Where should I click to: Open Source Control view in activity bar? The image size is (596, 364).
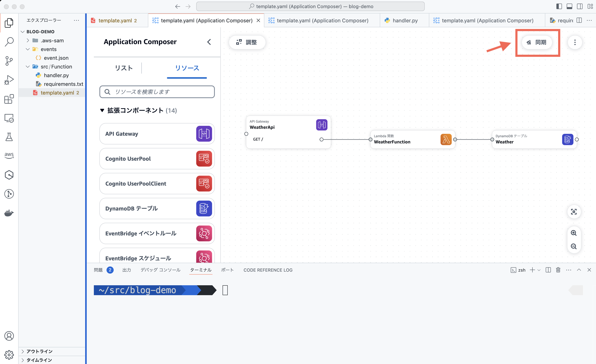coord(9,61)
